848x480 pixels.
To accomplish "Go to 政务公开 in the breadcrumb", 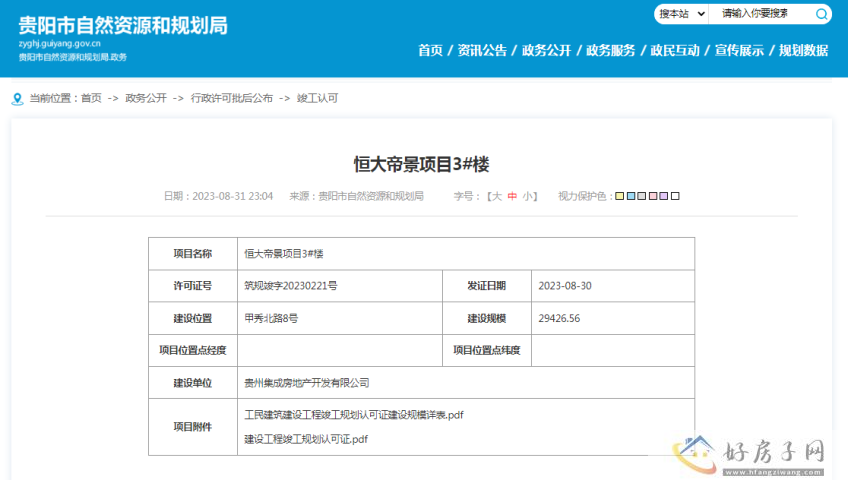I will [146, 98].
